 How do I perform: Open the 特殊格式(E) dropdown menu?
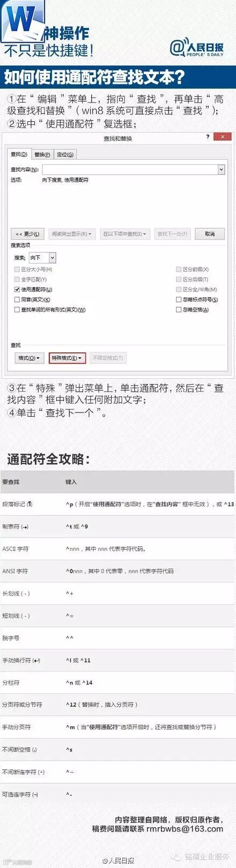coord(67,358)
